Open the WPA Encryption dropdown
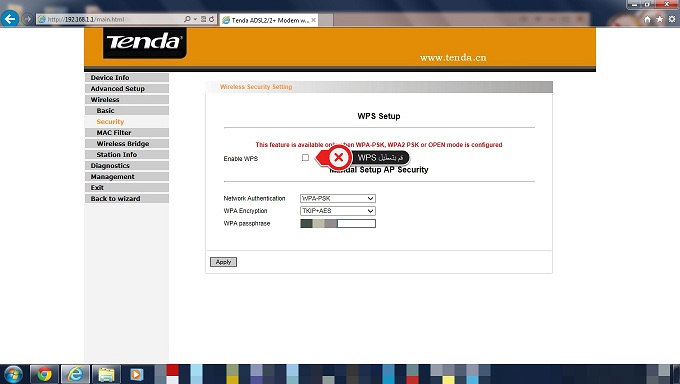The image size is (680, 384). coord(338,211)
